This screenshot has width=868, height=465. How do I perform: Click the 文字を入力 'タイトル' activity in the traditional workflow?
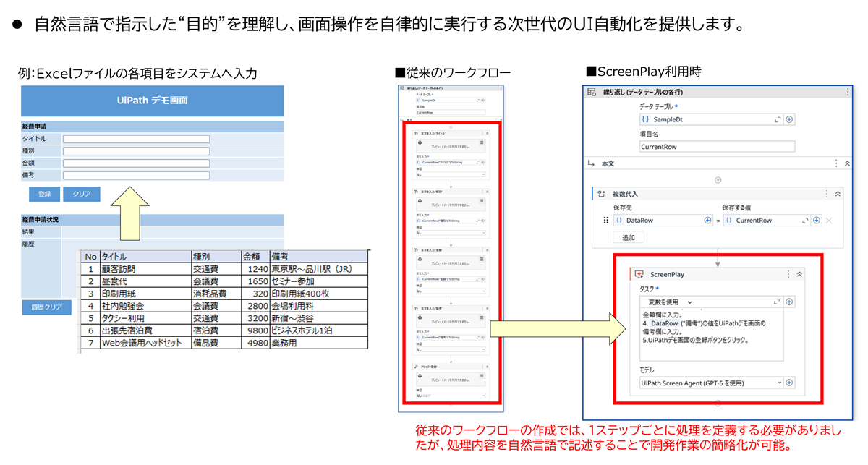click(x=451, y=154)
